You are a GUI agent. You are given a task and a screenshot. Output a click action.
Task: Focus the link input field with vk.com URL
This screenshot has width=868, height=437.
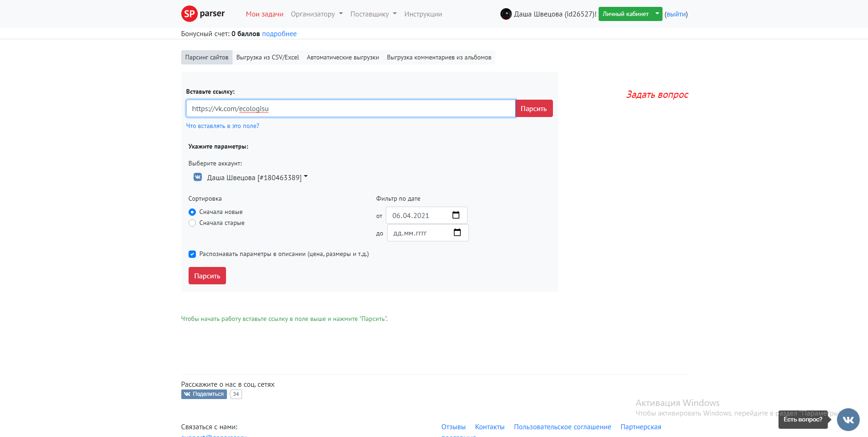pos(351,108)
